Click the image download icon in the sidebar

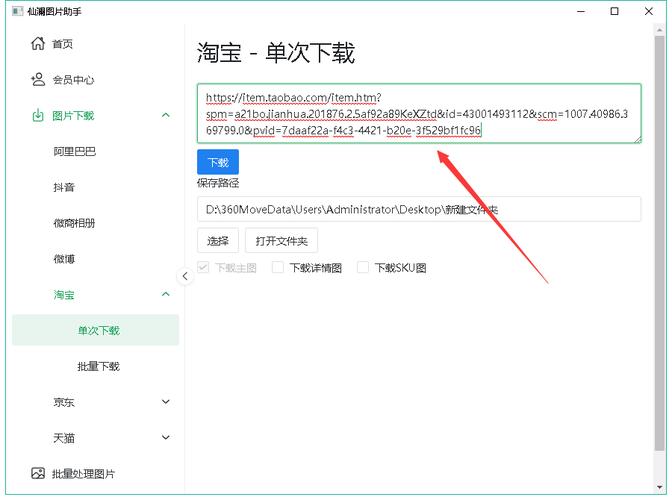click(38, 115)
